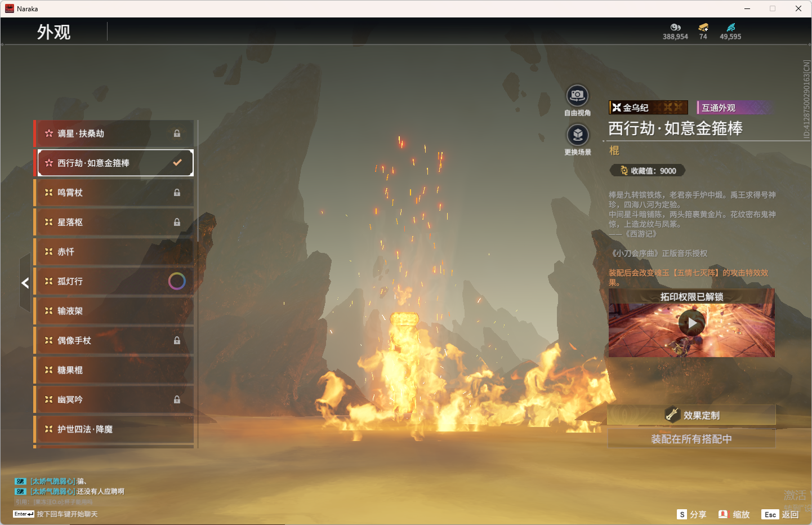This screenshot has height=525, width=812.
Task: Click the 缩放 zoom mouse hint
Action: point(734,514)
